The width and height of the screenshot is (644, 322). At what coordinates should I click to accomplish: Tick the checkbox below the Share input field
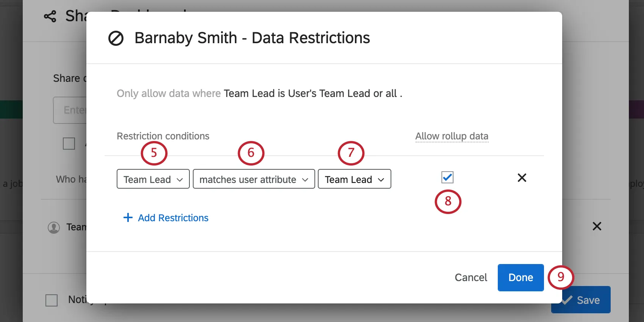tap(69, 144)
